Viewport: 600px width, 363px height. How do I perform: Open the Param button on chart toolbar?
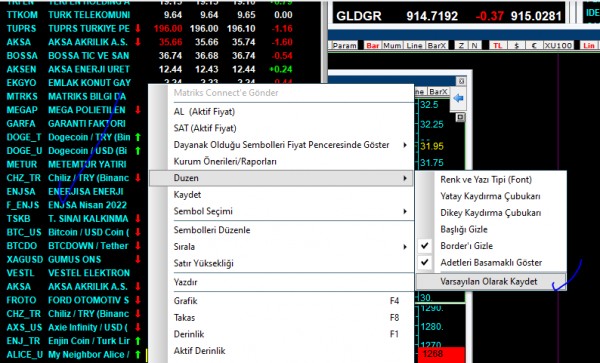click(344, 46)
